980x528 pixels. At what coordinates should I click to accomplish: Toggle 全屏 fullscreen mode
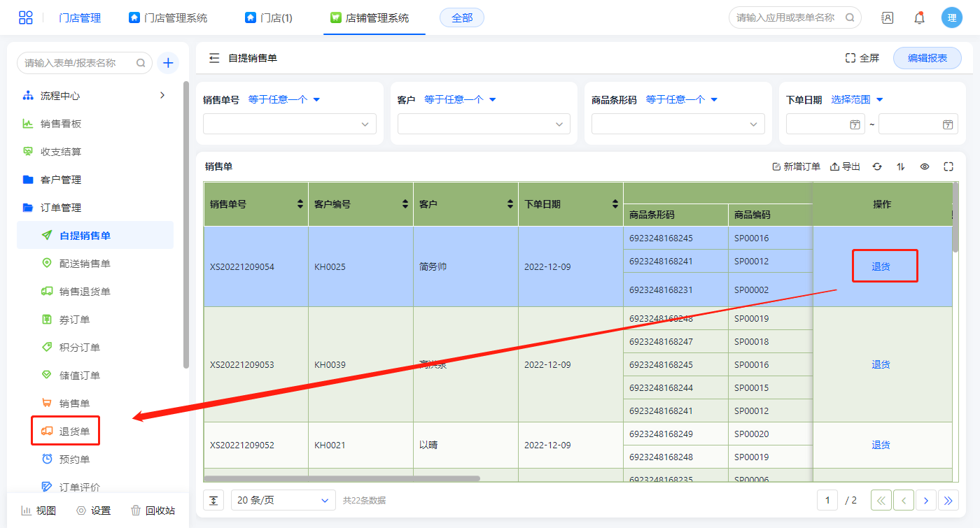[x=862, y=58]
